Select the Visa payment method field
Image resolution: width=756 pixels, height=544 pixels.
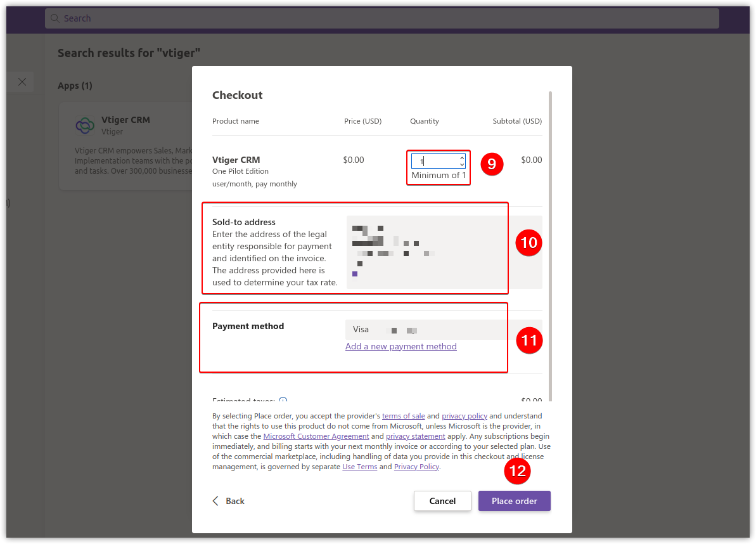[444, 330]
